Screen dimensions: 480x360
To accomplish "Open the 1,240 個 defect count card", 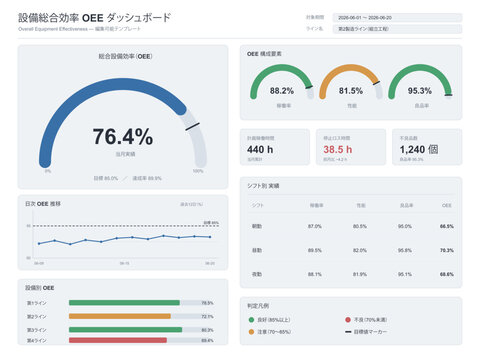I will (x=427, y=147).
